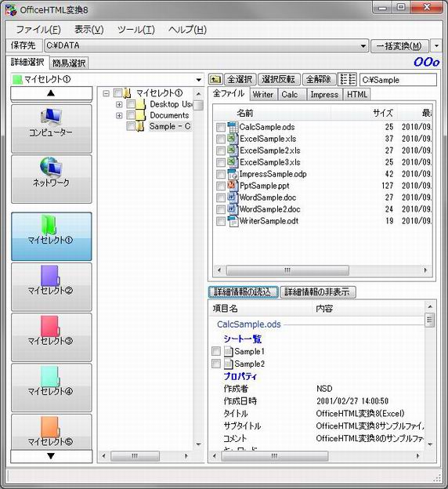The height and width of the screenshot is (489, 448).
Task: Click the PptSample.ppt file icon
Action: tap(233, 186)
